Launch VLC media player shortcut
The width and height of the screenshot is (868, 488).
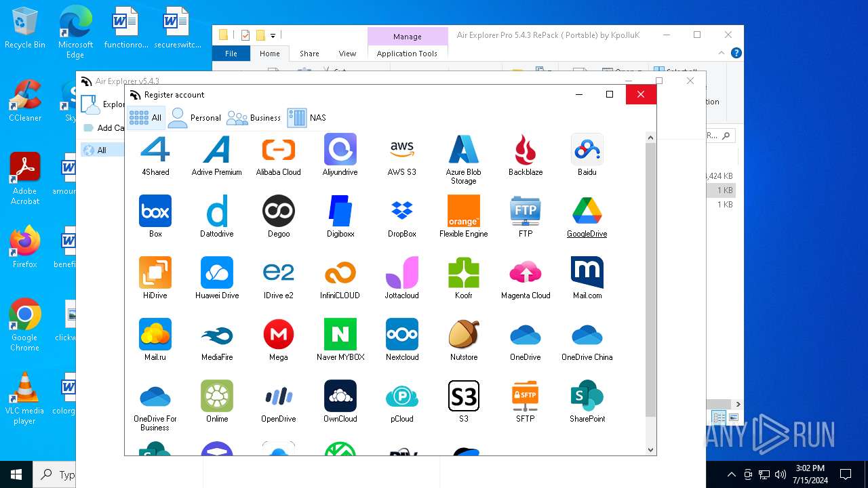[24, 399]
